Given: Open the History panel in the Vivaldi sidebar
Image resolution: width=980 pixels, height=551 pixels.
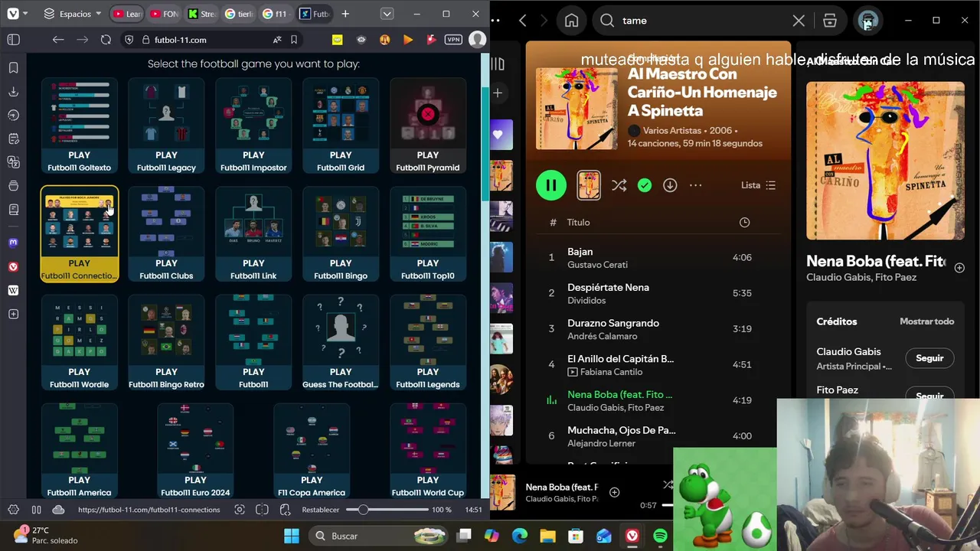Looking at the screenshot, I should 13,116.
